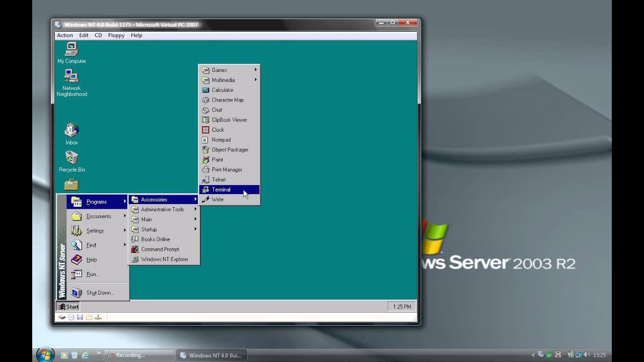Open Notepad from Accessories
Screen dimensions: 644x362
229,140
